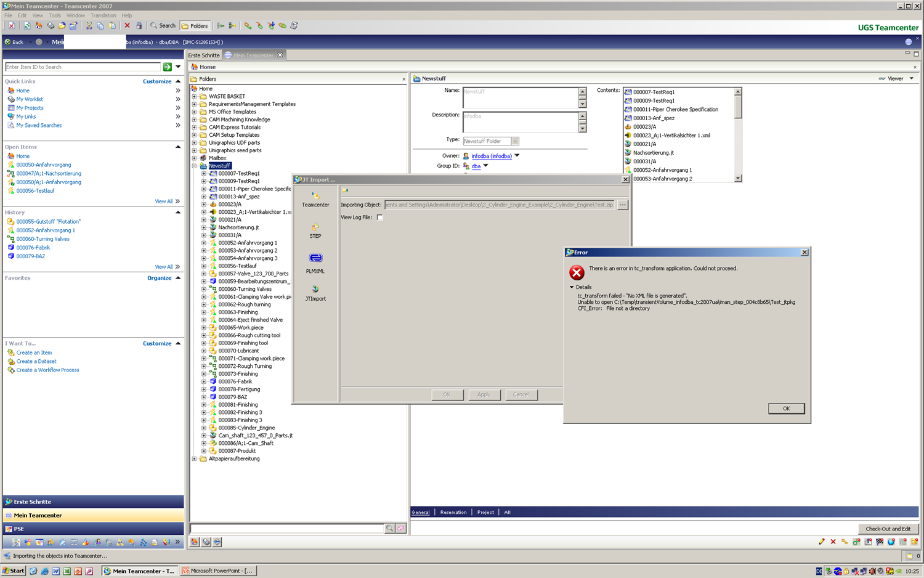Click the Organize link in Favorites

point(159,278)
